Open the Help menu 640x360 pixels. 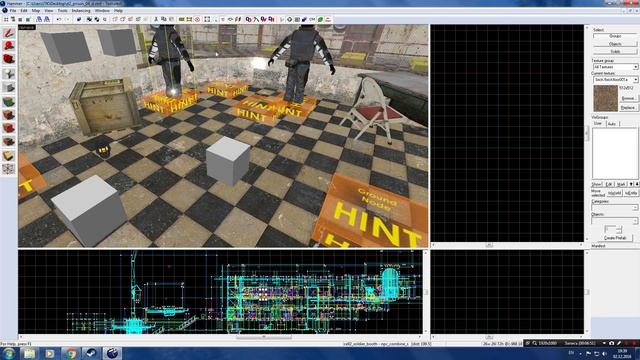118,11
